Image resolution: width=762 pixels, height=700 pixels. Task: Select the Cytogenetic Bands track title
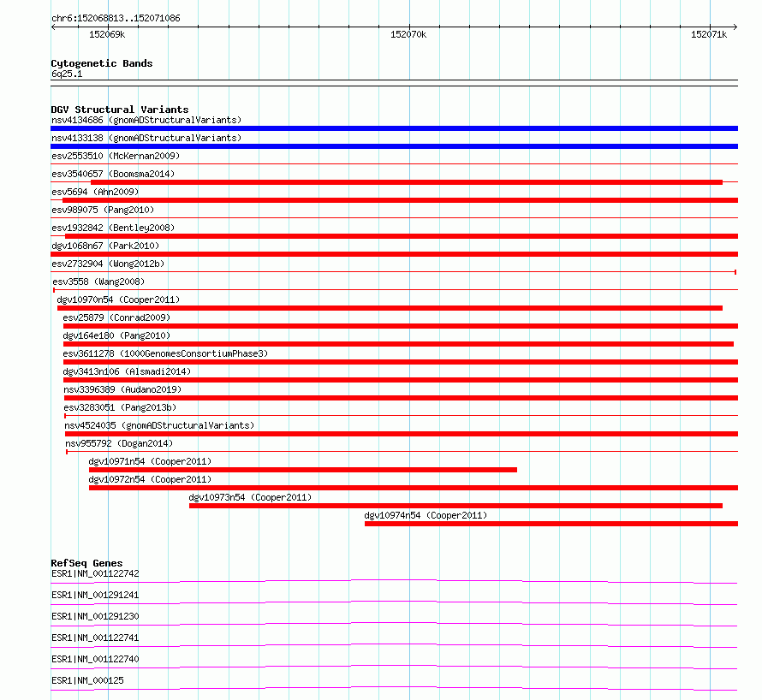(x=102, y=63)
